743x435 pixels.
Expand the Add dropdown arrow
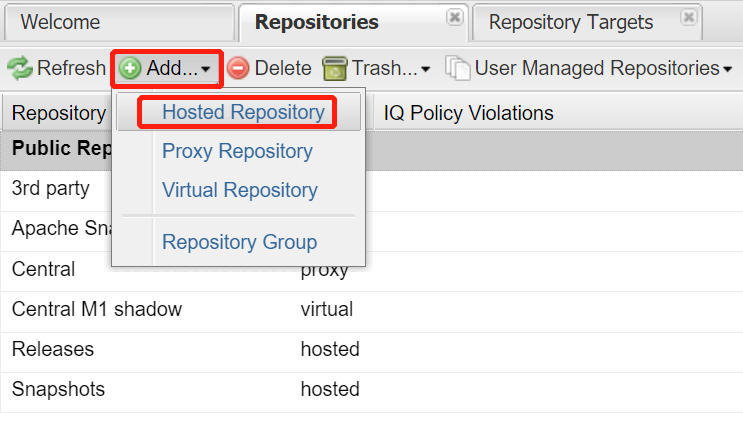pos(206,69)
